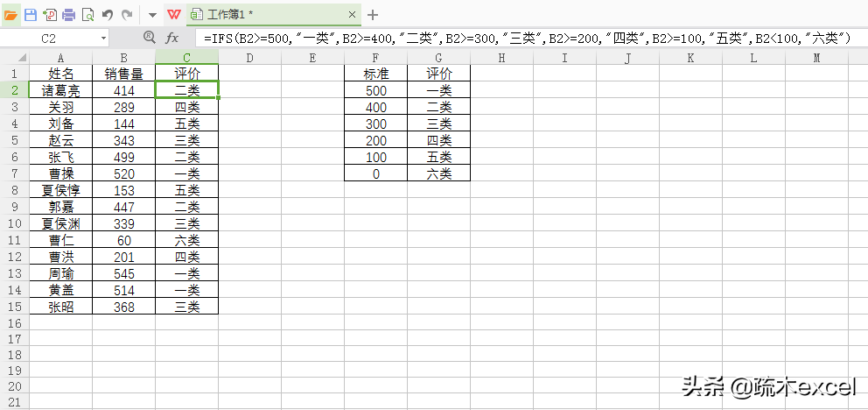Click into the IFS formula bar
Screen dimensions: 868x410
[531, 39]
